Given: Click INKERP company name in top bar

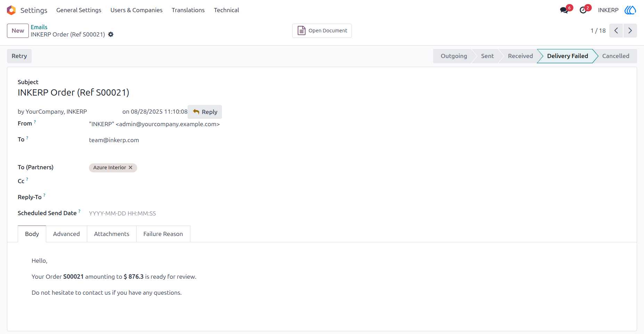Looking at the screenshot, I should (x=608, y=10).
